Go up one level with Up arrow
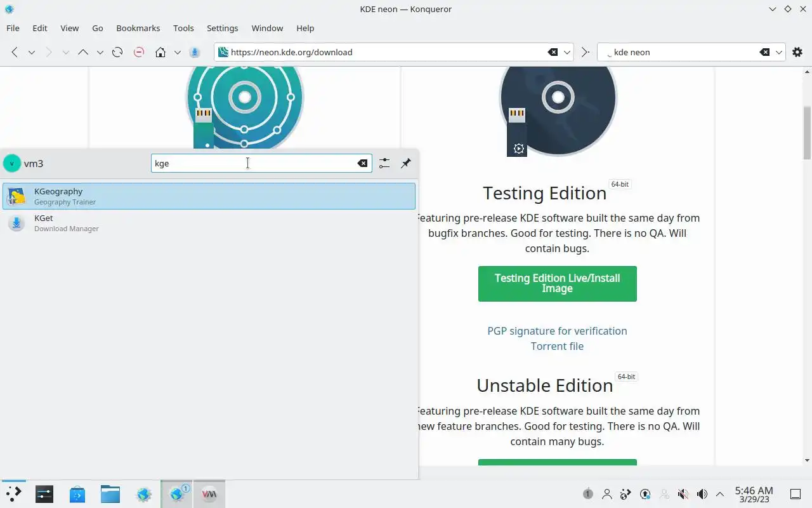 point(83,52)
